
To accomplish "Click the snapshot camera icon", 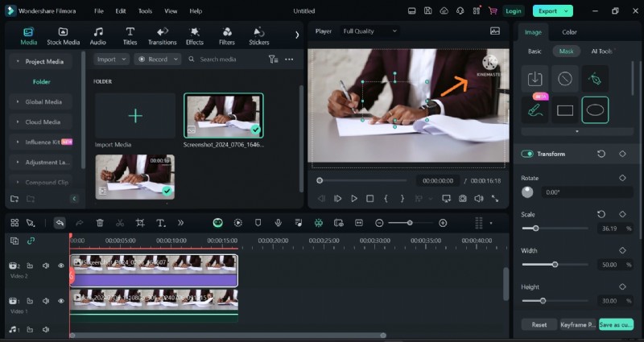I will [x=462, y=199].
